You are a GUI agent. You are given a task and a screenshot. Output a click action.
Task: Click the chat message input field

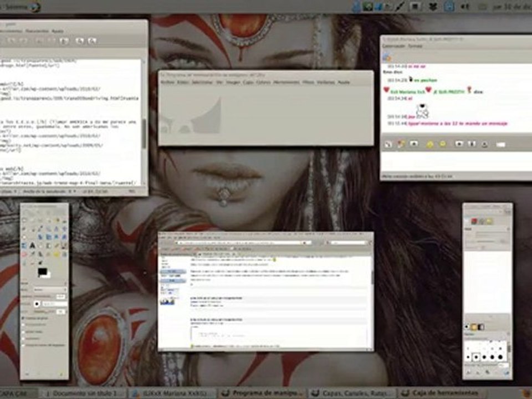(456, 162)
